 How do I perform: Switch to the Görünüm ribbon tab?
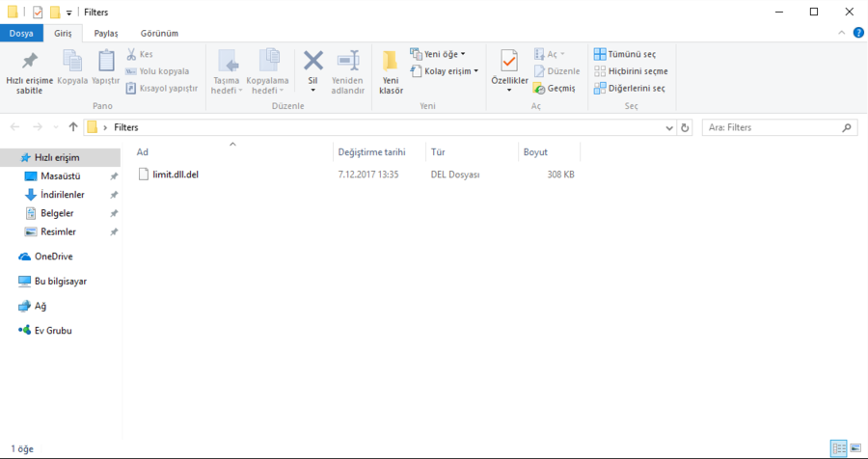click(x=159, y=33)
